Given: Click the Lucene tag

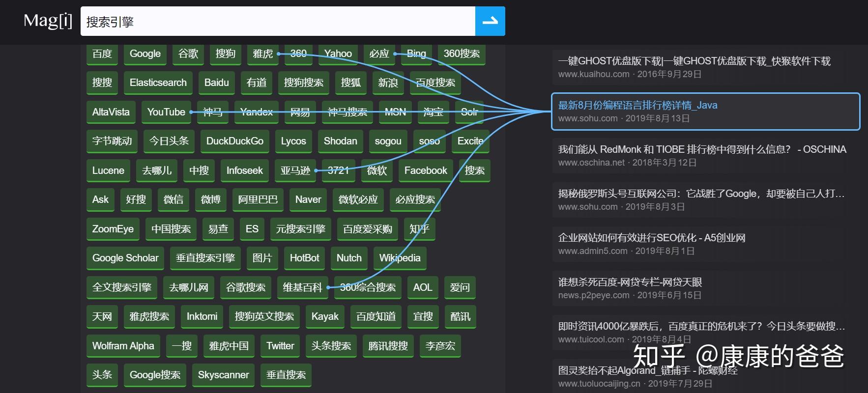Looking at the screenshot, I should [x=108, y=170].
